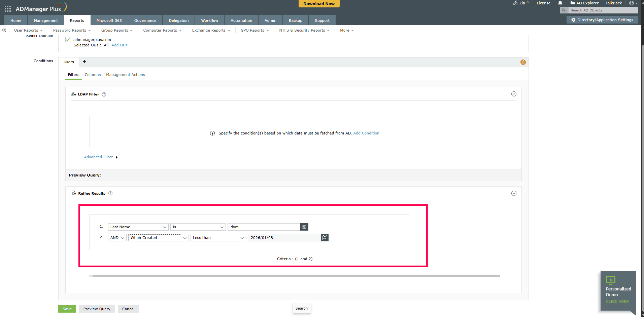Open the AND logical operator dropdown
Screen dimensions: 644x317
[117, 238]
